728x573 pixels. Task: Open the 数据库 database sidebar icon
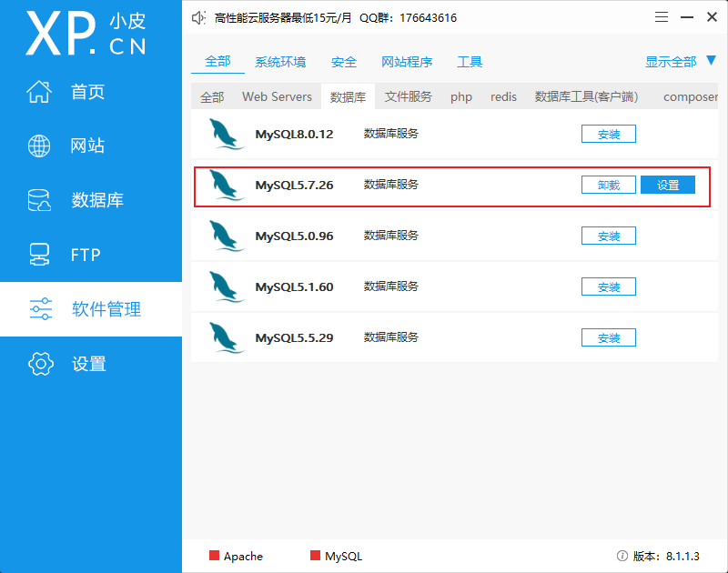pyautogui.click(x=39, y=200)
